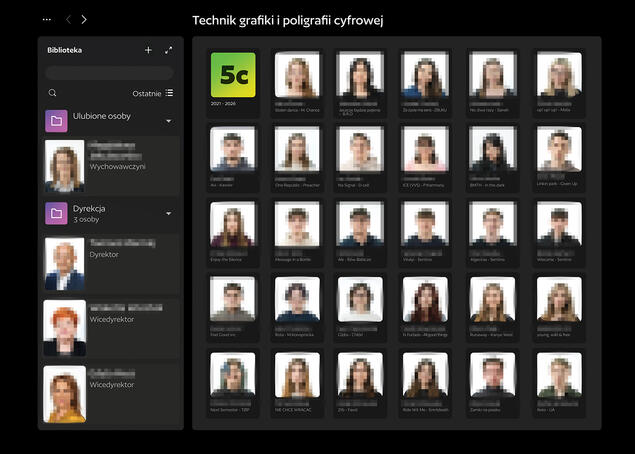635x454 pixels.
Task: Go back with the left chevron arrow
Action: pyautogui.click(x=68, y=19)
